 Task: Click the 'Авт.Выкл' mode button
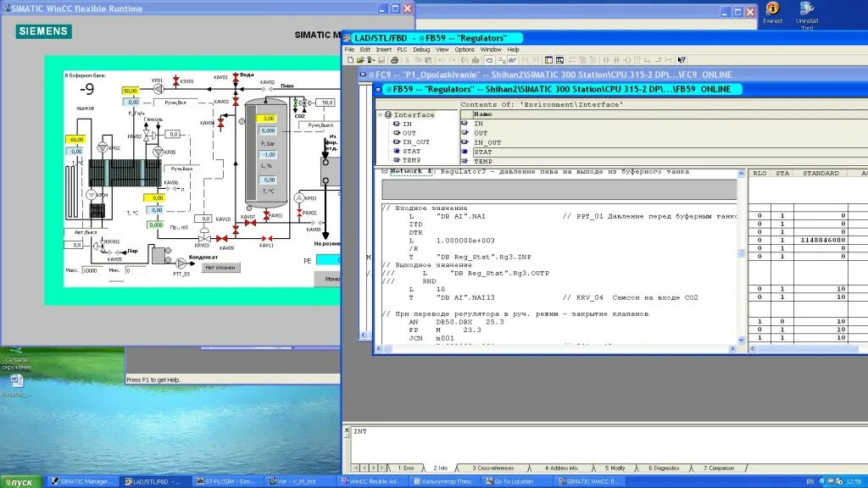pos(86,232)
